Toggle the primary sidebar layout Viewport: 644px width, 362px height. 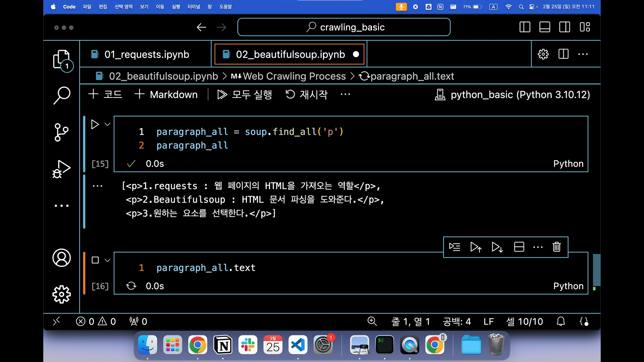tap(525, 27)
